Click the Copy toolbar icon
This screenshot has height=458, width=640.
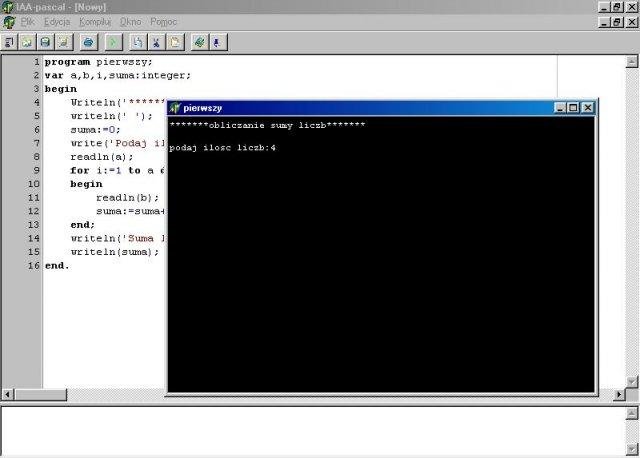coord(138,42)
